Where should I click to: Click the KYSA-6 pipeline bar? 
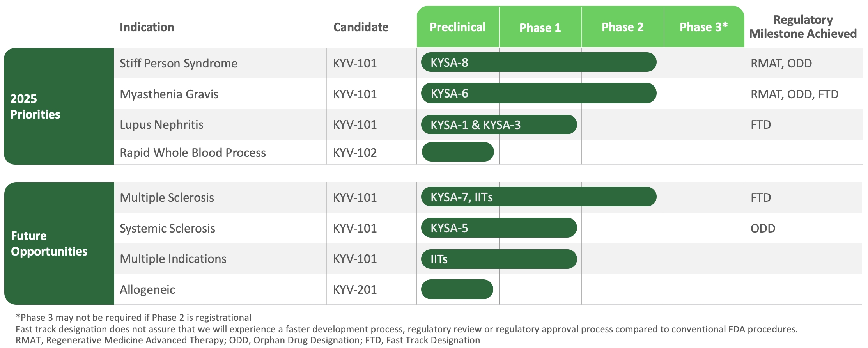538,93
